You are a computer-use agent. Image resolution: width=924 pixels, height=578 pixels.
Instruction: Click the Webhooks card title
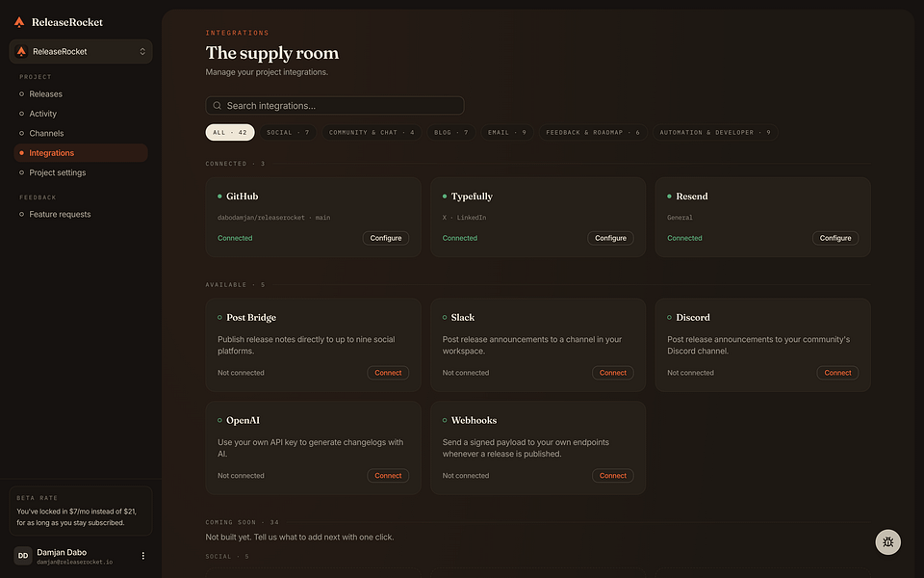click(x=474, y=421)
